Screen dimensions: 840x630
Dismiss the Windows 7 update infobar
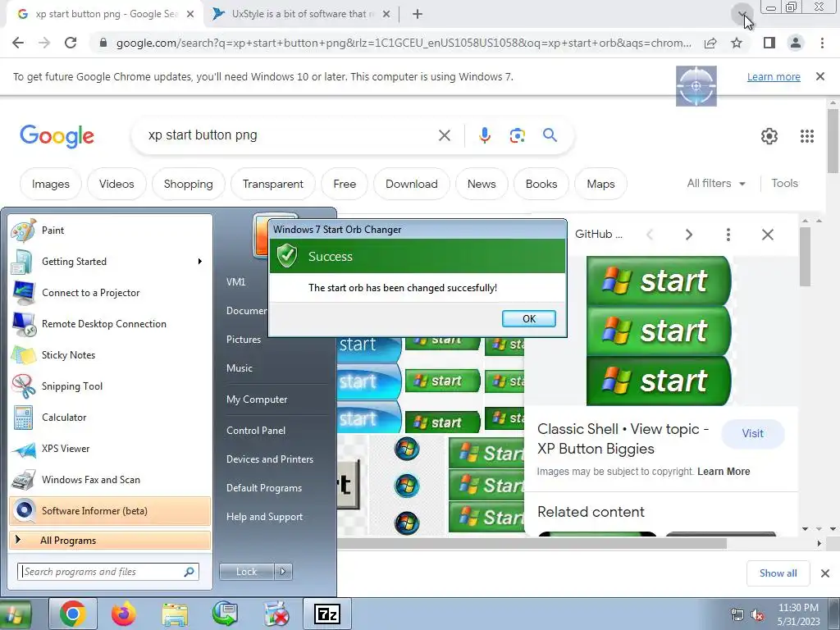coord(820,76)
